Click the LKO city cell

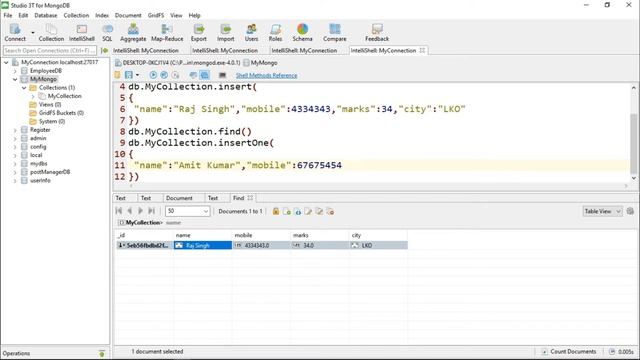tap(378, 245)
